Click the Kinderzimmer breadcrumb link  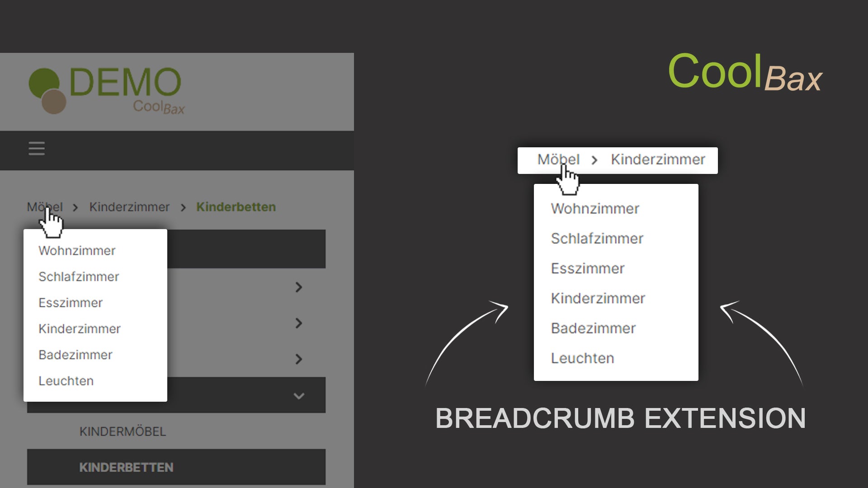pyautogui.click(x=129, y=207)
